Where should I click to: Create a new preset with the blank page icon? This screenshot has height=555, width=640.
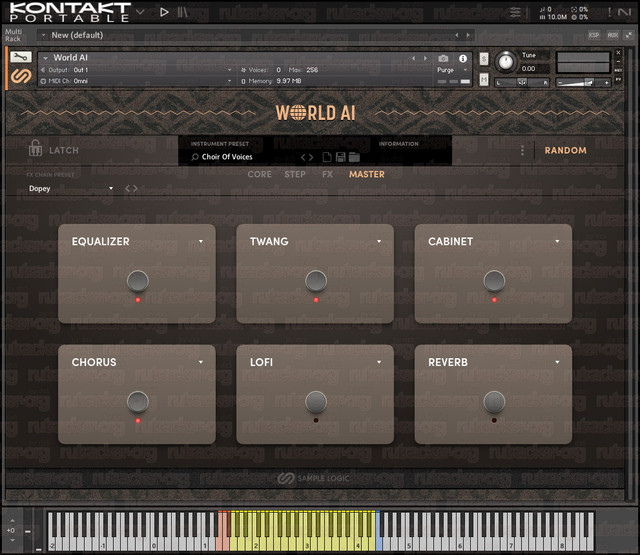tap(327, 157)
